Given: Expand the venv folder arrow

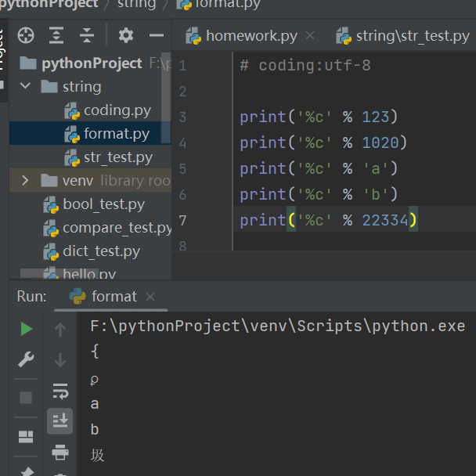Looking at the screenshot, I should coord(25,181).
